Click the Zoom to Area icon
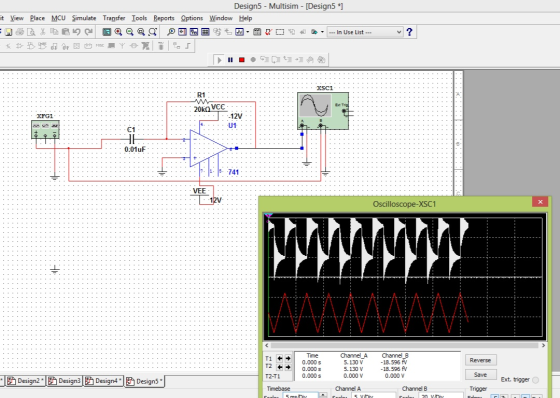Viewport: 560px width, 398px height. [x=141, y=32]
